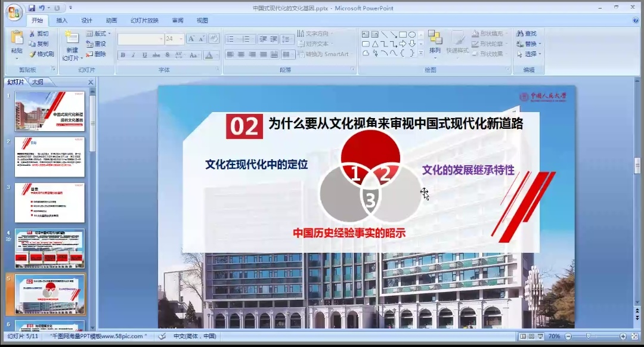This screenshot has height=347, width=644.
Task: Click the Help question mark icon
Action: (636, 20)
